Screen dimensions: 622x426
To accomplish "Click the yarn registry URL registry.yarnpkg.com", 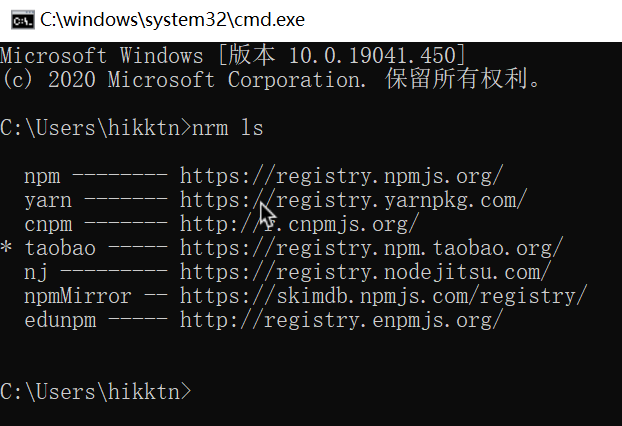I will pyautogui.click(x=353, y=200).
